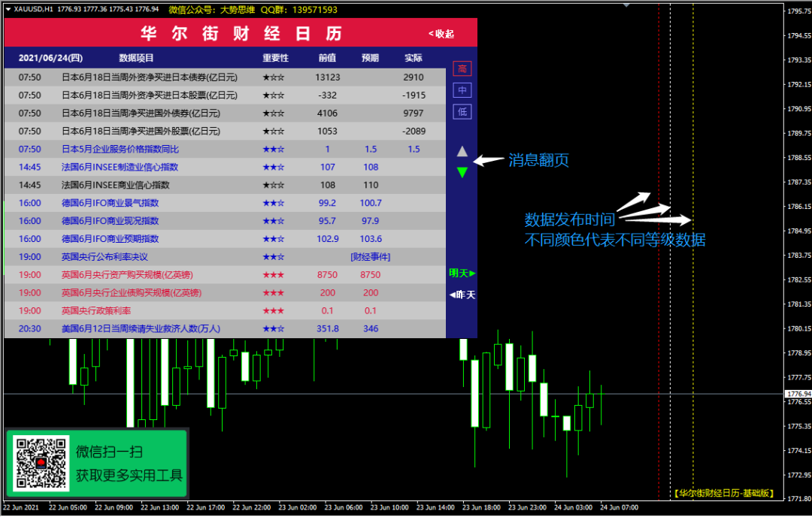Viewport: 812px width, 517px height.
Task: Click the gray up-arrow to page news up
Action: 462,151
